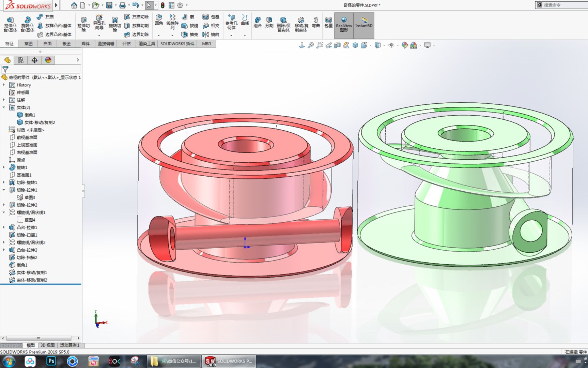Viewport: 588px width, 368px height.
Task: Click the 旋转凸台/基体 revolve boss tool
Action: [27, 24]
